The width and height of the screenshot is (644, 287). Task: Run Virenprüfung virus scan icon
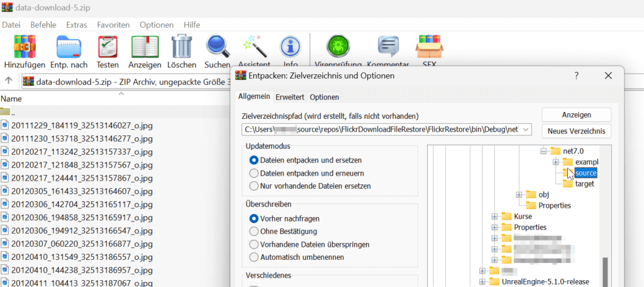click(x=338, y=48)
